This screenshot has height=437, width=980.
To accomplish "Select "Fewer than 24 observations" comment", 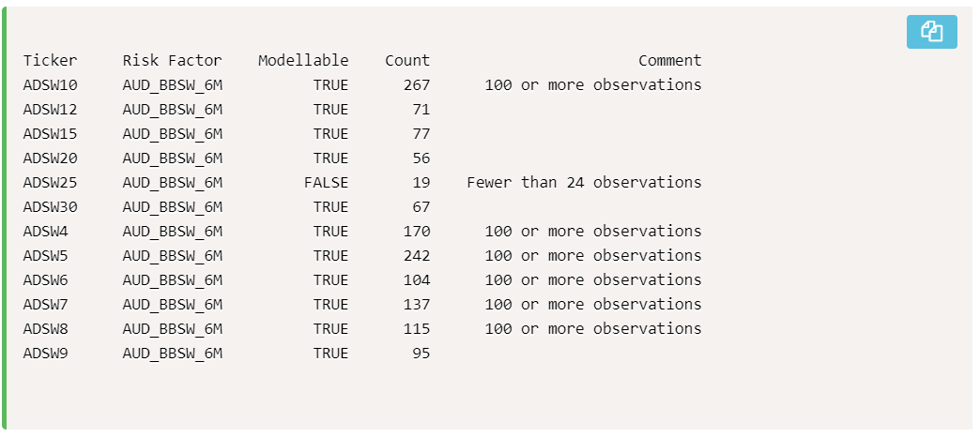I will tap(585, 182).
